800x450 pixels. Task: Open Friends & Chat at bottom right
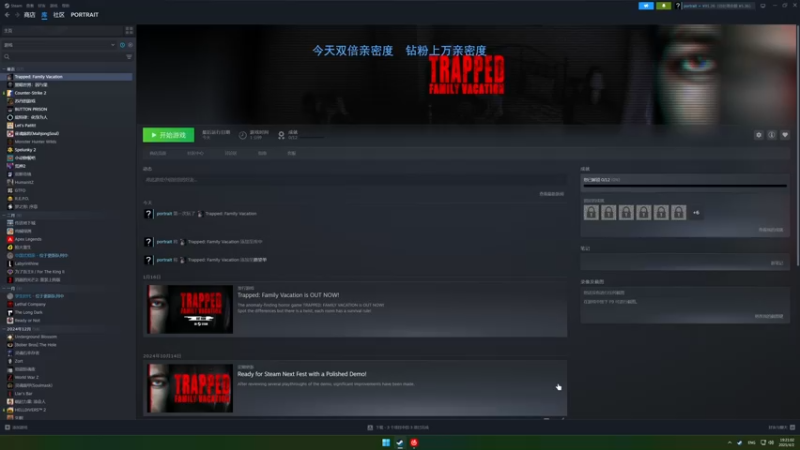(x=782, y=428)
